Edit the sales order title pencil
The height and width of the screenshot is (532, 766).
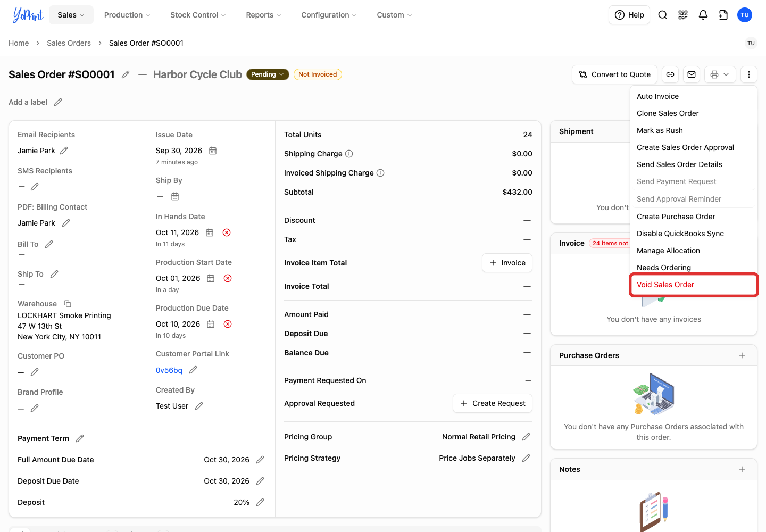pyautogui.click(x=126, y=74)
